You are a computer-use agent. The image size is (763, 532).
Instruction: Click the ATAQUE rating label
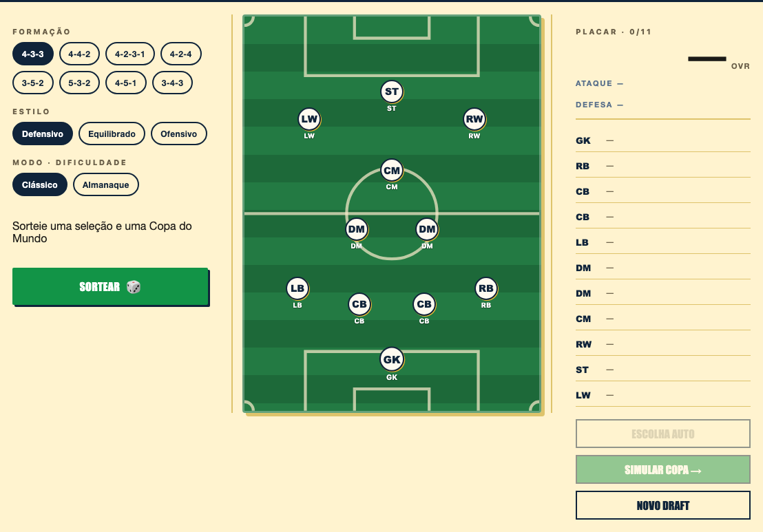(594, 83)
